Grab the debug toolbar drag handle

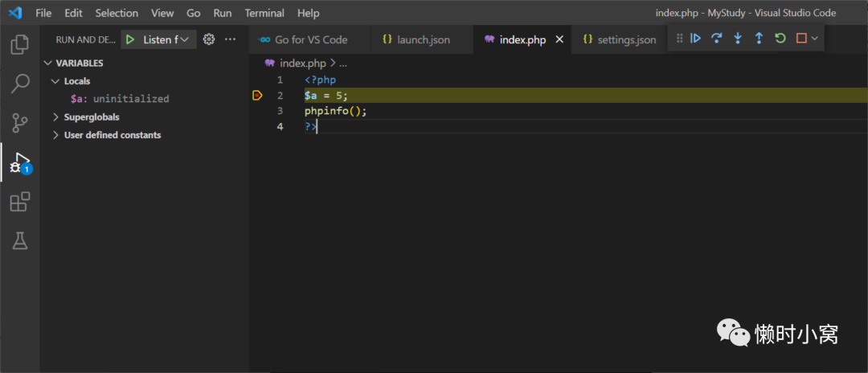[680, 39]
